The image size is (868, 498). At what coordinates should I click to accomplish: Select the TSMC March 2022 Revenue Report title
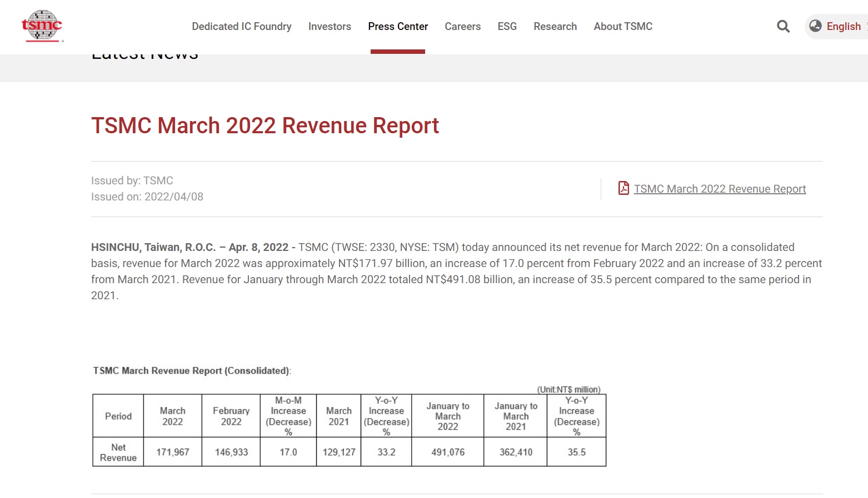265,125
